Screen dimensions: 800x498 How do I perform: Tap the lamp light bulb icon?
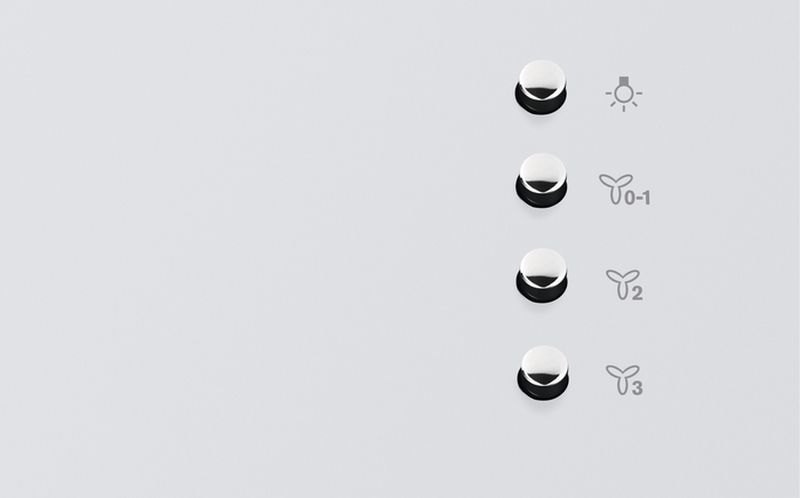(x=623, y=94)
